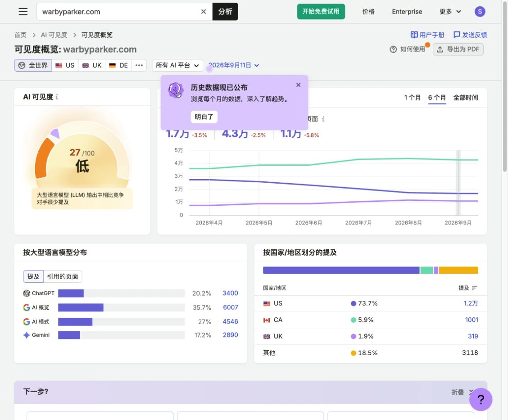Viewport: 508px width, 420px height.
Task: Click the CA flag in country table
Action: coord(267,320)
